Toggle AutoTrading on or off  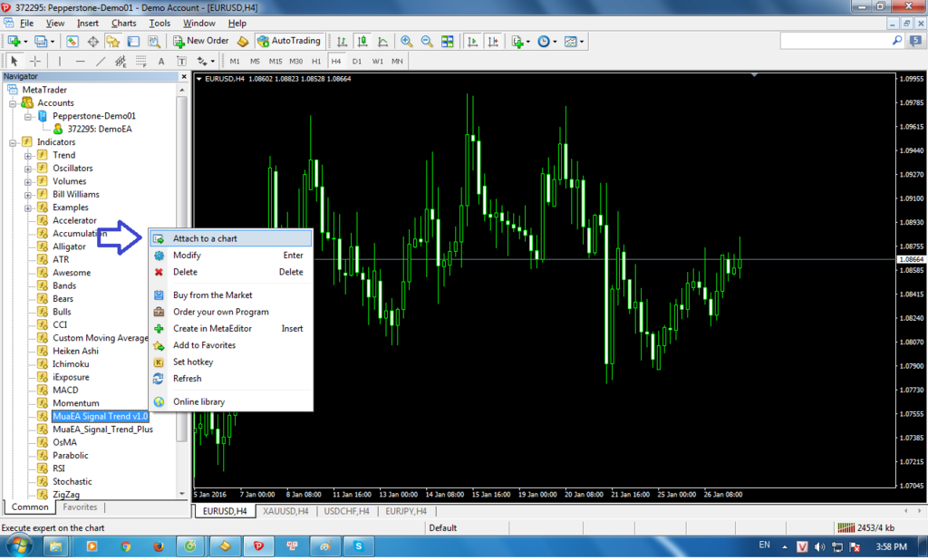click(290, 41)
